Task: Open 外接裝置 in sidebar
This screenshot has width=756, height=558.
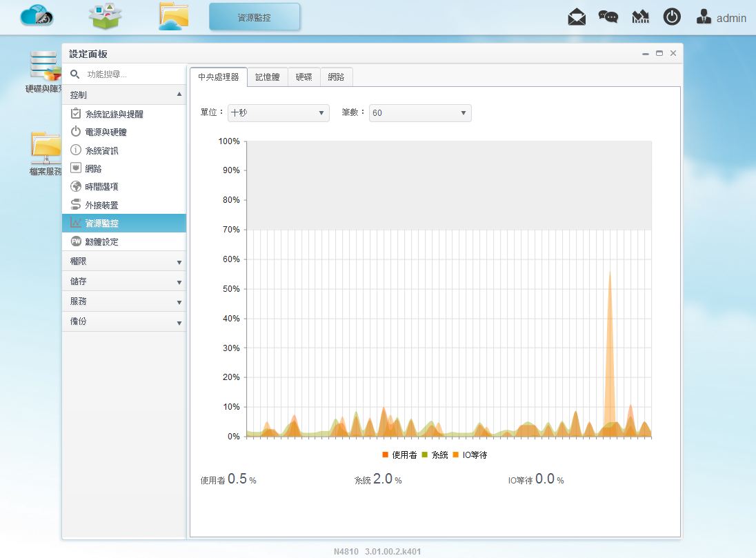Action: tap(124, 205)
